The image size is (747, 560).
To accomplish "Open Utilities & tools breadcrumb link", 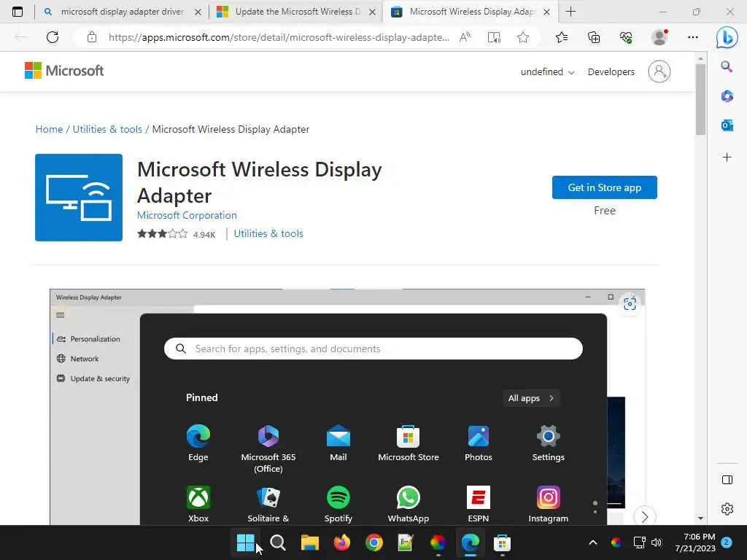I will pyautogui.click(x=107, y=129).
